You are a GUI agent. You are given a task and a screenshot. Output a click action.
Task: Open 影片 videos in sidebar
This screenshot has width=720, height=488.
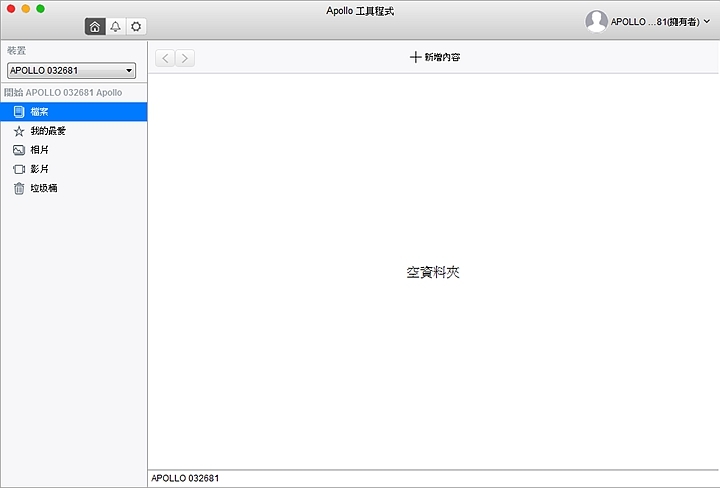pyautogui.click(x=40, y=169)
